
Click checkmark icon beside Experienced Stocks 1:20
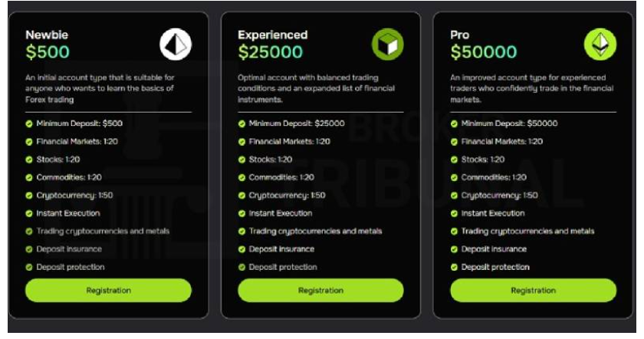click(x=242, y=160)
